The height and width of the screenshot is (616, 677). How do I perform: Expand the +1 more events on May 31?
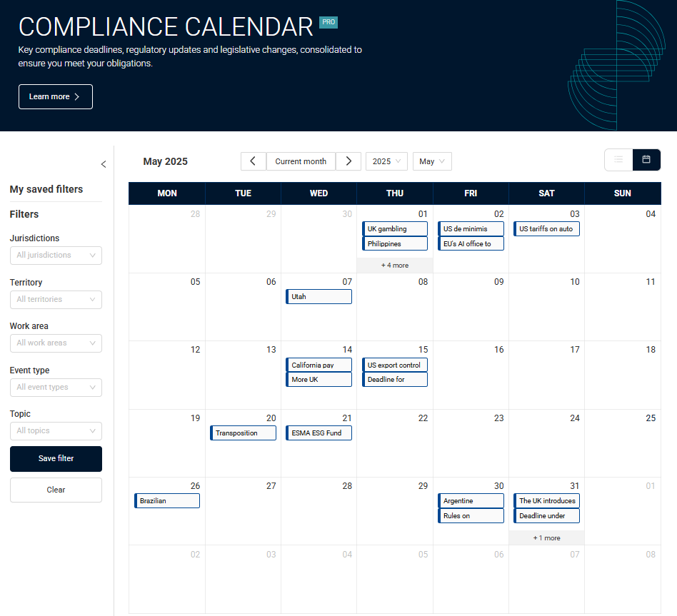[x=546, y=537]
